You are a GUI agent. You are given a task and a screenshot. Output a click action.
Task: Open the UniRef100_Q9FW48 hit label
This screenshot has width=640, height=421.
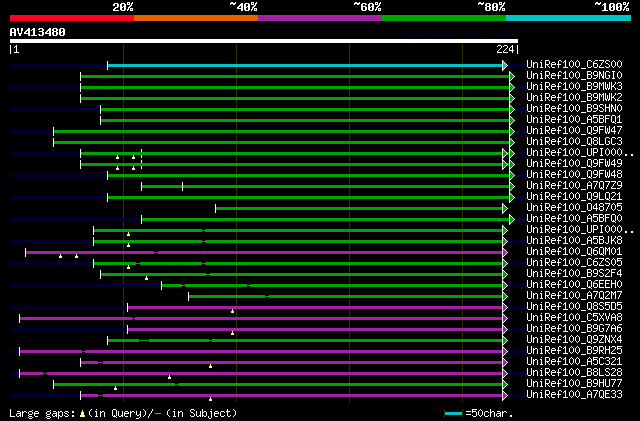click(574, 174)
